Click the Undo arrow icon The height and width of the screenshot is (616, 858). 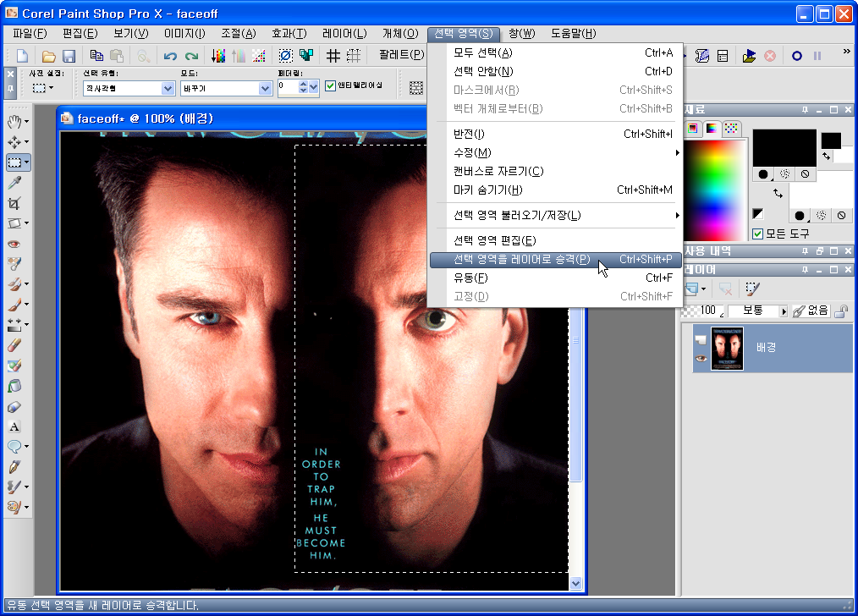tap(170, 55)
